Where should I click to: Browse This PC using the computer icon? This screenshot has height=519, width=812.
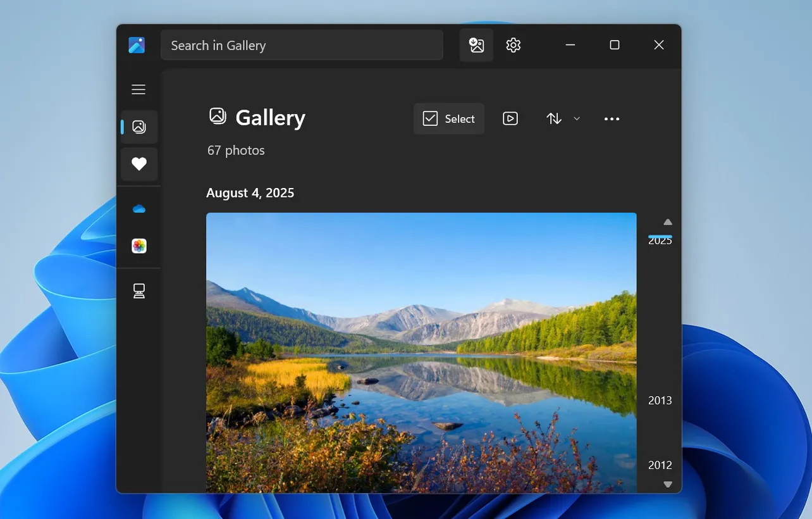click(138, 291)
